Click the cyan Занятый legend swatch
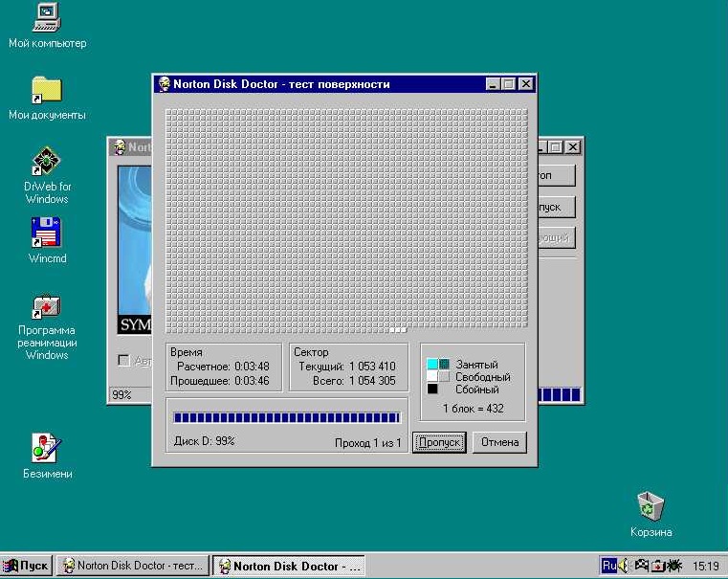728x579 pixels. pyautogui.click(x=432, y=365)
